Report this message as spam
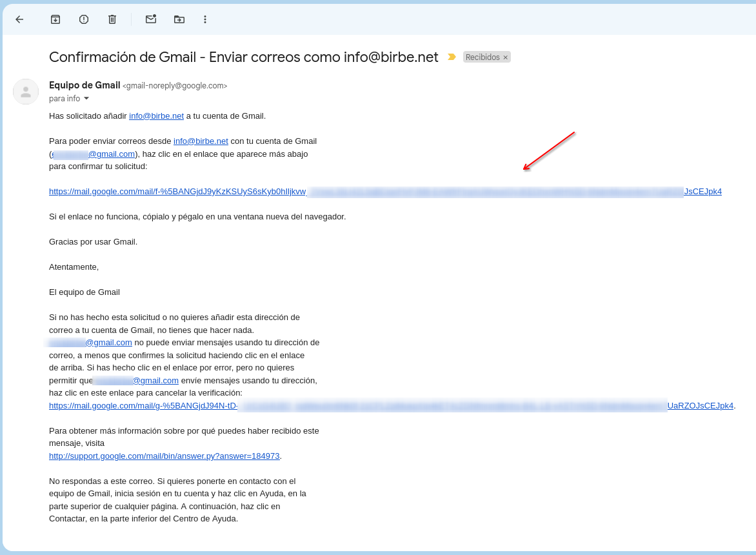 click(x=84, y=19)
